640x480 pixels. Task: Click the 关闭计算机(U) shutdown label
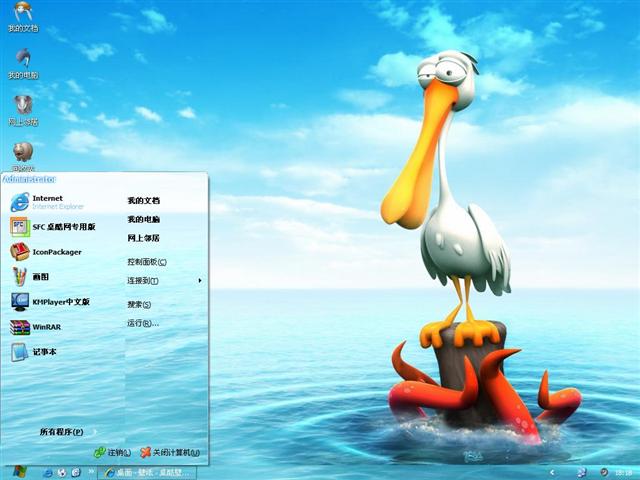pyautogui.click(x=176, y=452)
